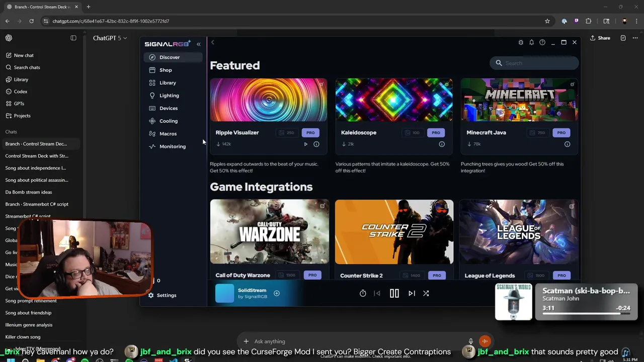Viewport: 644px width, 362px height.
Task: Click Share button in ChatGPT
Action: pos(600,38)
